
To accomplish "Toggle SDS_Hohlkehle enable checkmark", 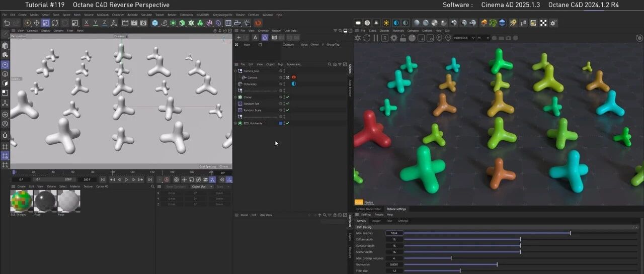I will [x=287, y=123].
